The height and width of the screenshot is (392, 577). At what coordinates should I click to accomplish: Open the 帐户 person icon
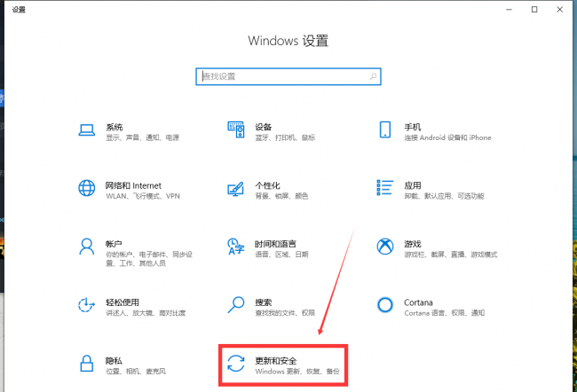tap(87, 247)
